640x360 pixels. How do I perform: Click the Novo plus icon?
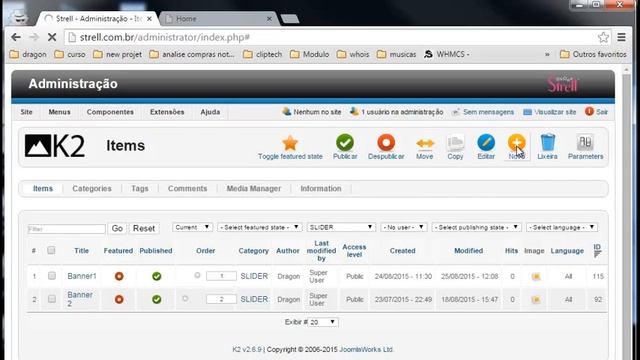(516, 142)
